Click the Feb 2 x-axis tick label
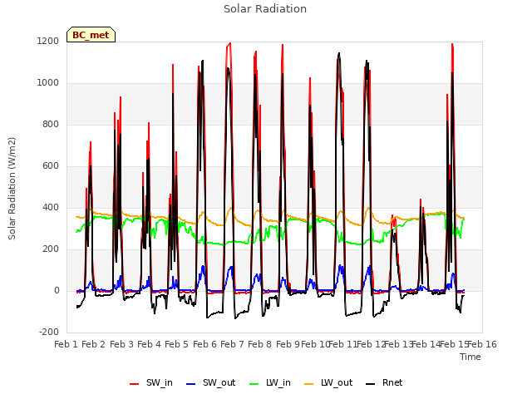Image resolution: width=532 pixels, height=399 pixels. pos(94,344)
